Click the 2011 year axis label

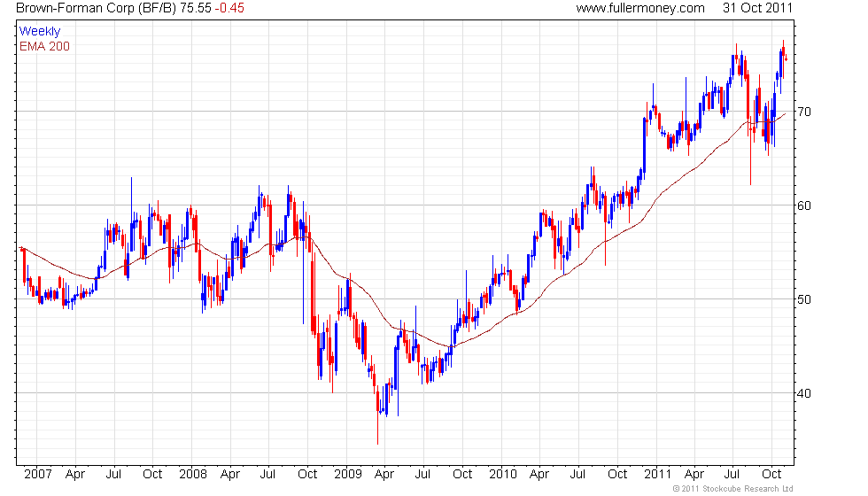[657, 475]
